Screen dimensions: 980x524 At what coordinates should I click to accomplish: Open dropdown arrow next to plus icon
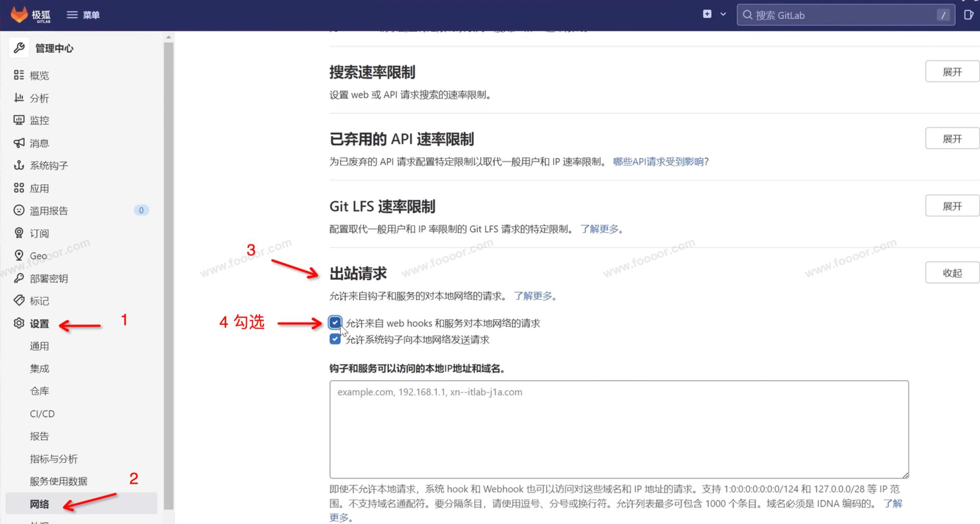tap(723, 14)
